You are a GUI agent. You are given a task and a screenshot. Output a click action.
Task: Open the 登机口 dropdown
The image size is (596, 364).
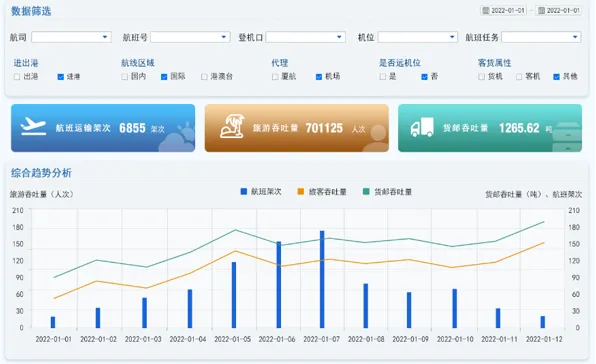point(306,37)
